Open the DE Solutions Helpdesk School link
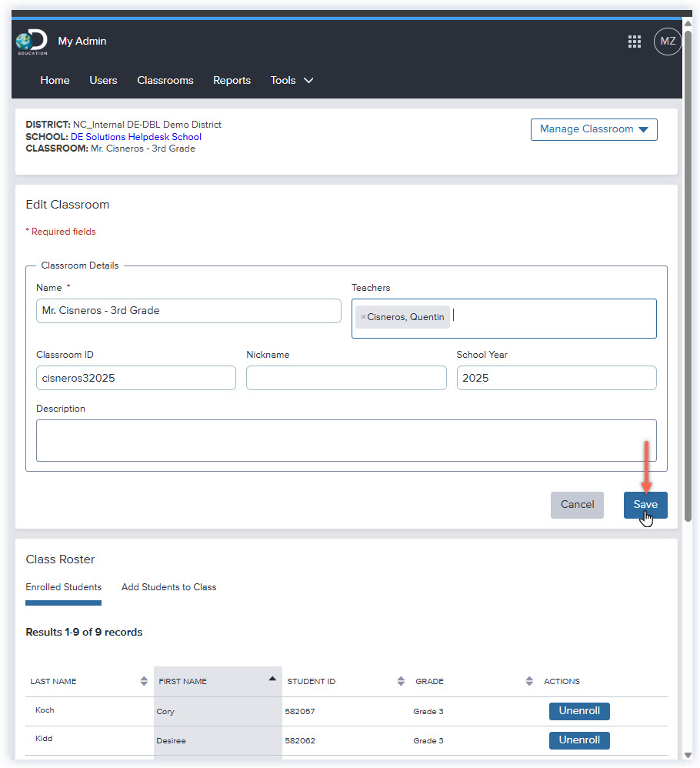Image resolution: width=700 pixels, height=768 pixels. 135,136
